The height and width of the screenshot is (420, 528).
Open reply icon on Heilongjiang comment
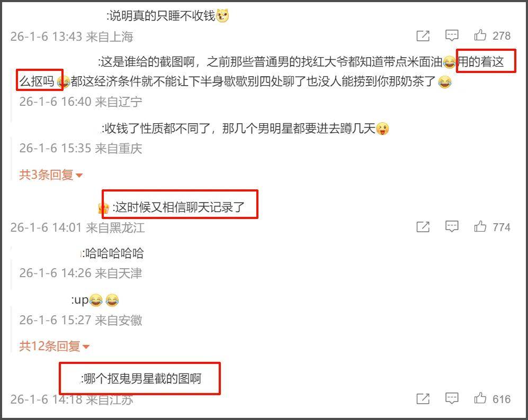452,226
